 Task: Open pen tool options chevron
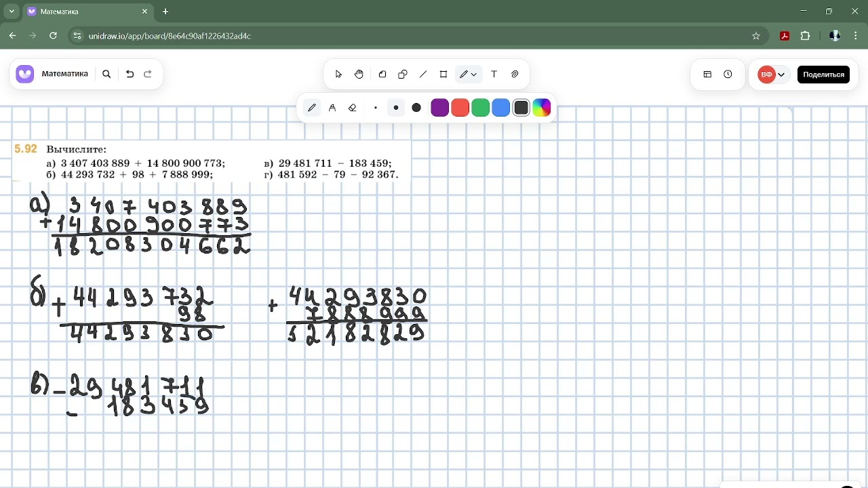click(474, 75)
